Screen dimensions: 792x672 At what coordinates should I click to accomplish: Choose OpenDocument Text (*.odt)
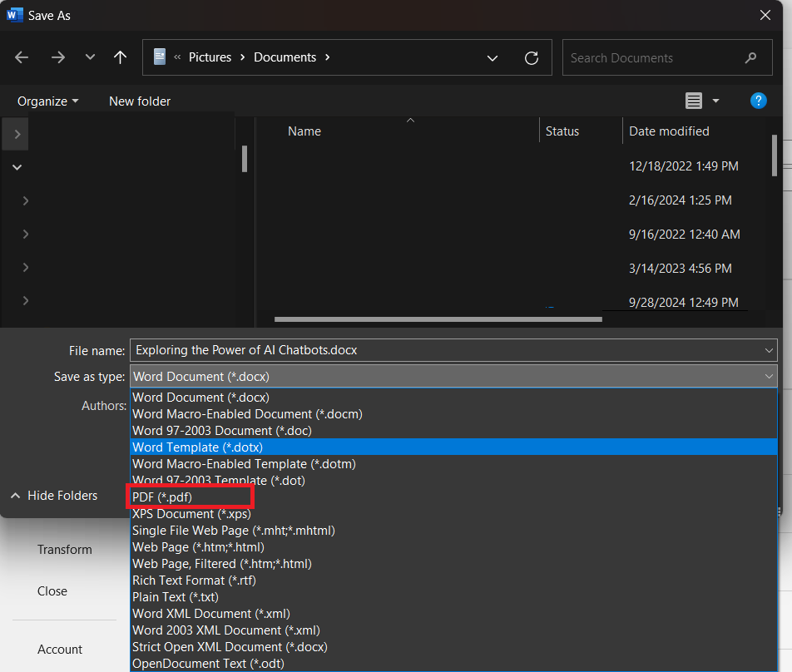pyautogui.click(x=453, y=664)
